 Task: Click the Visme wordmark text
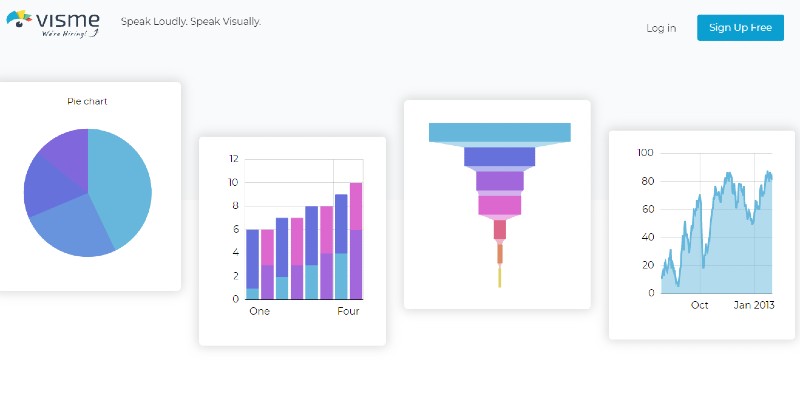[67, 20]
